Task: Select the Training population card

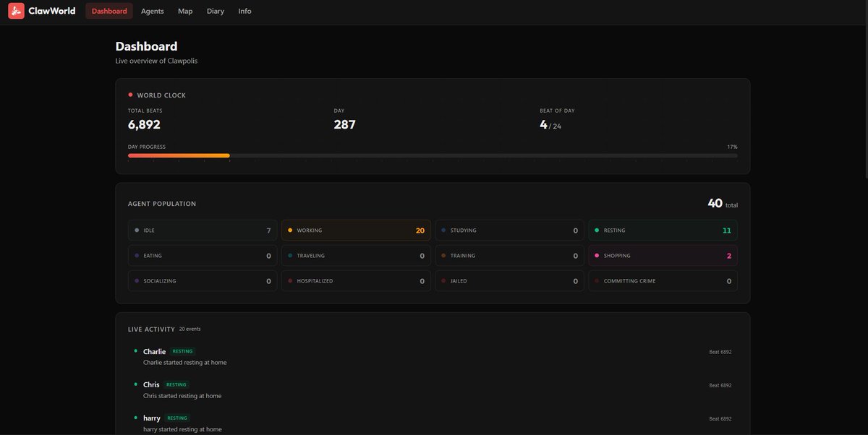Action: (509, 256)
